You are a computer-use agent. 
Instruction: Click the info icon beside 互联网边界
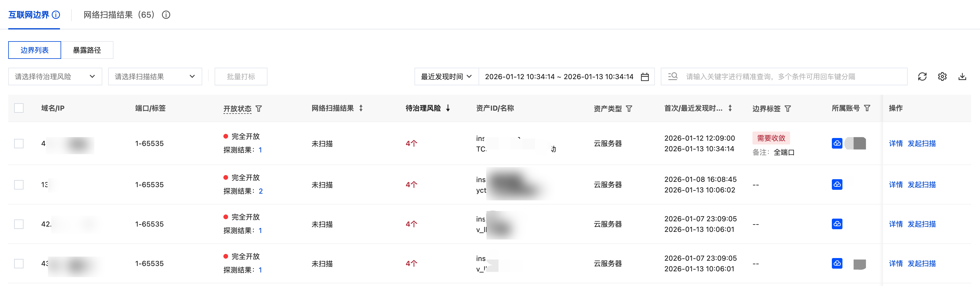point(56,15)
